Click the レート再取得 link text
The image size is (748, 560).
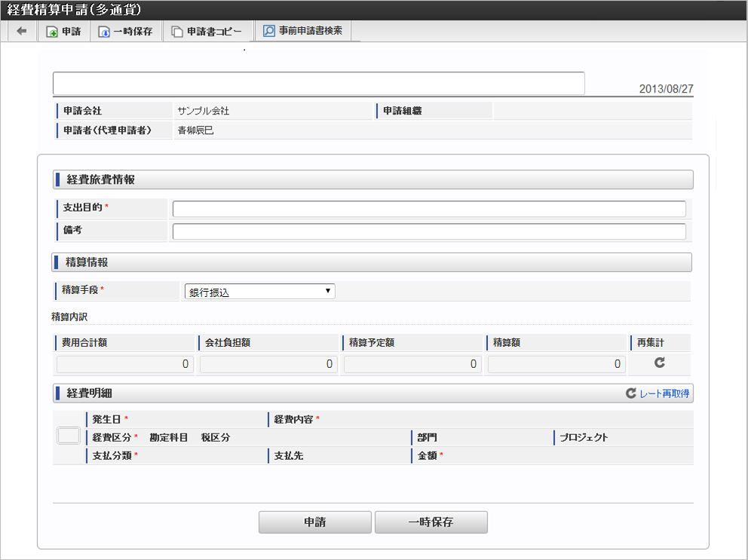[664, 393]
